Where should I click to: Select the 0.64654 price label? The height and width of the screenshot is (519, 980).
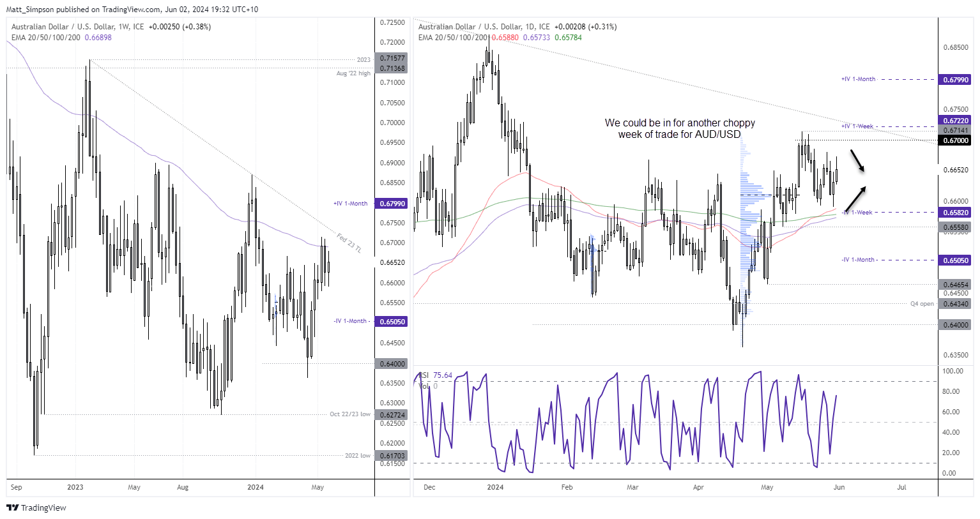pos(955,285)
